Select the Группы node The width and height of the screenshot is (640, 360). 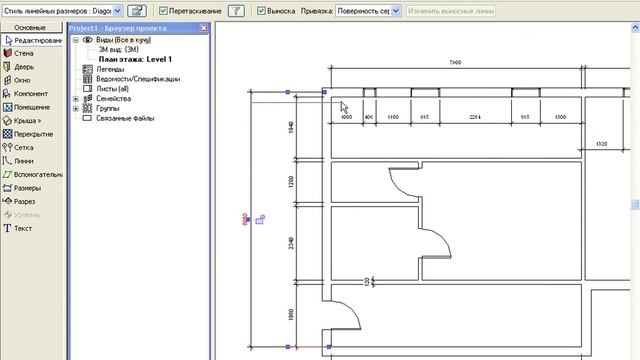[x=107, y=109]
